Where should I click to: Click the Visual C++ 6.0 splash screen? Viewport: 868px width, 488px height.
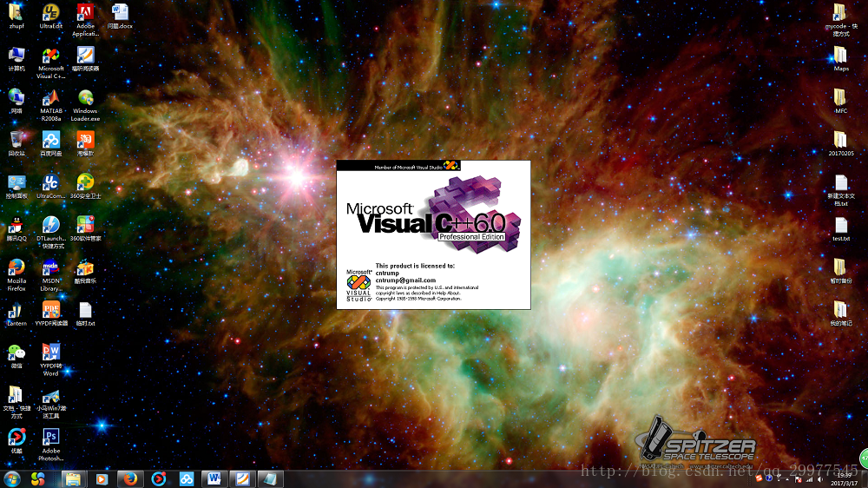point(433,234)
